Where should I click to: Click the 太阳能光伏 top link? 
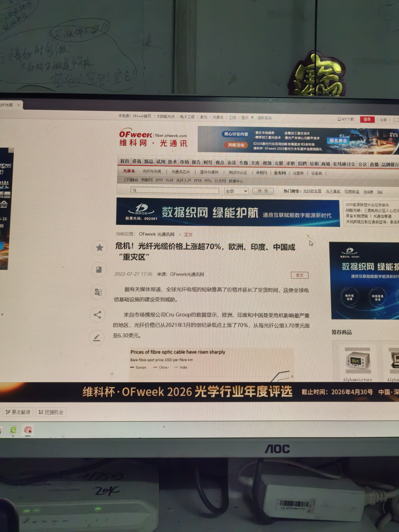point(165,116)
